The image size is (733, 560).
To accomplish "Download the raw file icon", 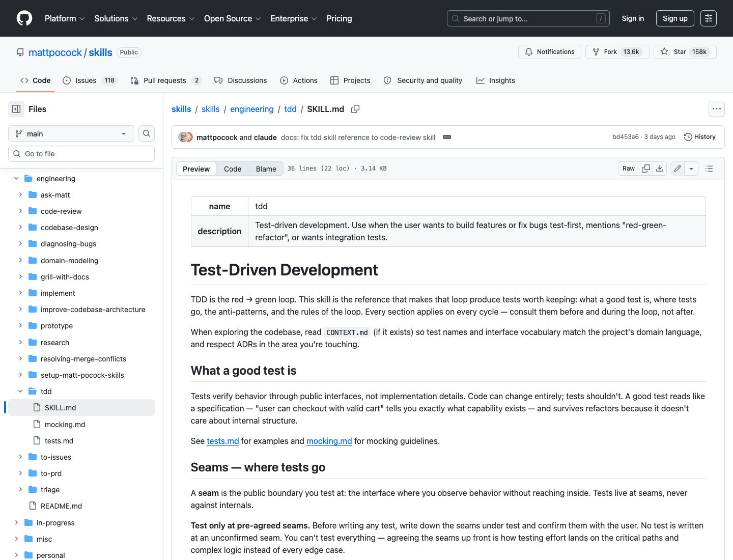I will pos(660,169).
